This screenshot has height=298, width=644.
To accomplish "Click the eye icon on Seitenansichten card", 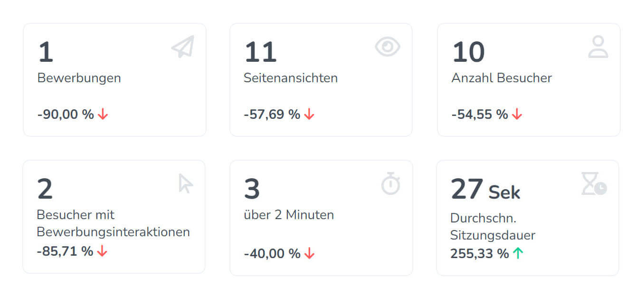I will [388, 47].
